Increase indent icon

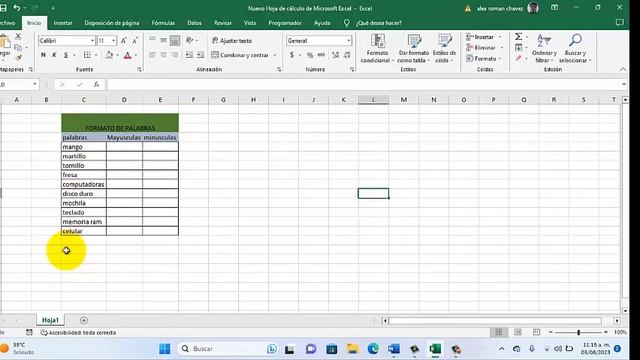click(200, 55)
